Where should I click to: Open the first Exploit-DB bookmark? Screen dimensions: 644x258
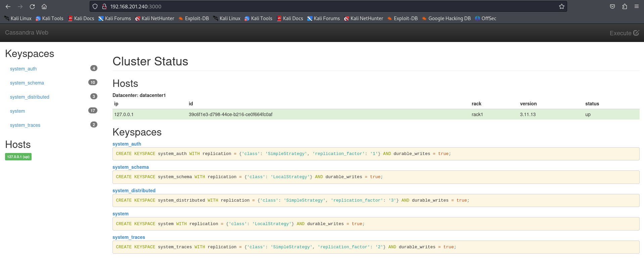click(194, 18)
